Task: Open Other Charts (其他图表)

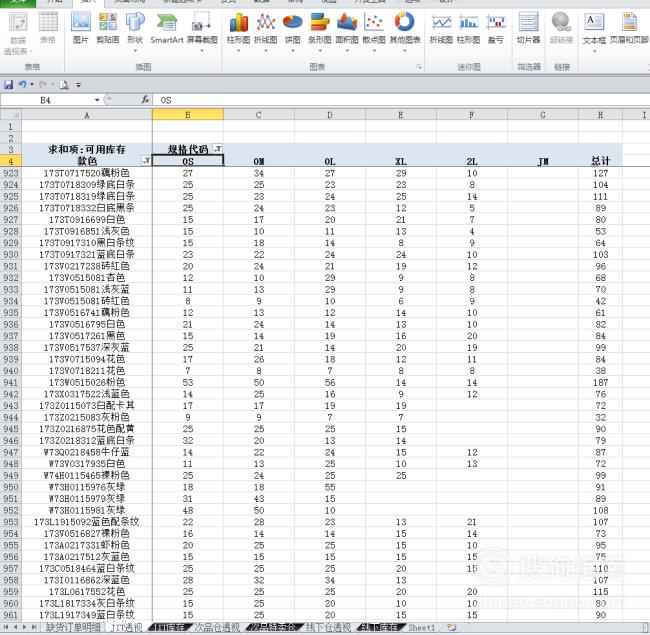Action: (405, 32)
